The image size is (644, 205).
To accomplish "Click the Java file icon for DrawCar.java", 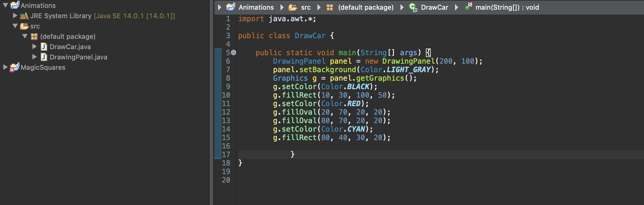I will (x=44, y=47).
